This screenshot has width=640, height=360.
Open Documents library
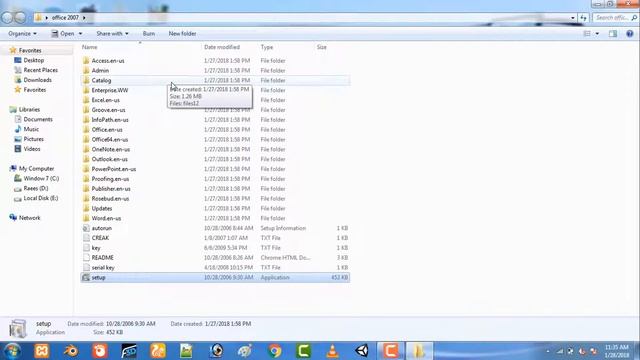tap(38, 119)
